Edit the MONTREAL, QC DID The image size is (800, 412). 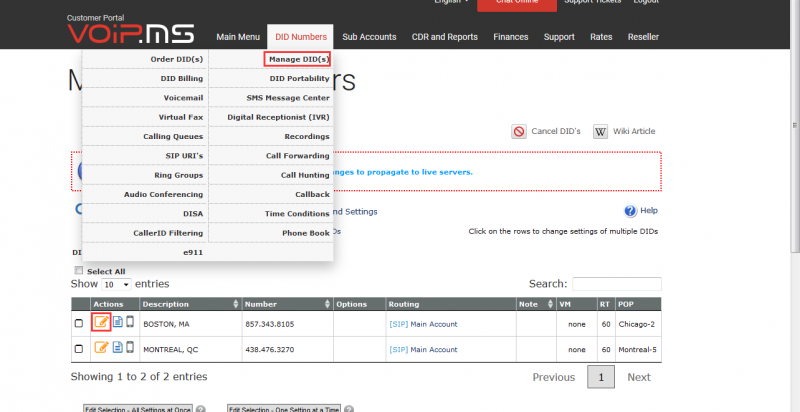[102, 347]
